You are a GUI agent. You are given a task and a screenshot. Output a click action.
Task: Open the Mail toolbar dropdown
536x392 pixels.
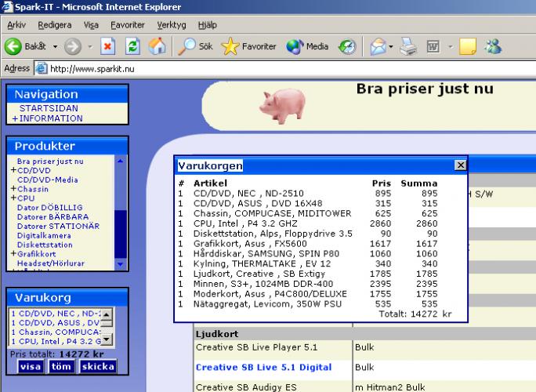click(x=379, y=46)
